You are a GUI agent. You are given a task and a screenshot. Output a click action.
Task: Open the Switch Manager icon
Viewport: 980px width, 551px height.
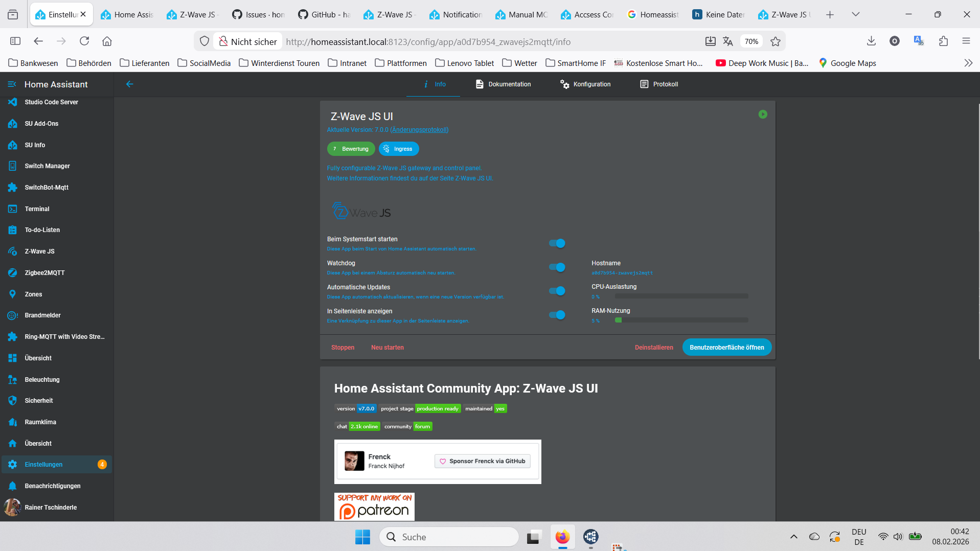click(x=13, y=166)
